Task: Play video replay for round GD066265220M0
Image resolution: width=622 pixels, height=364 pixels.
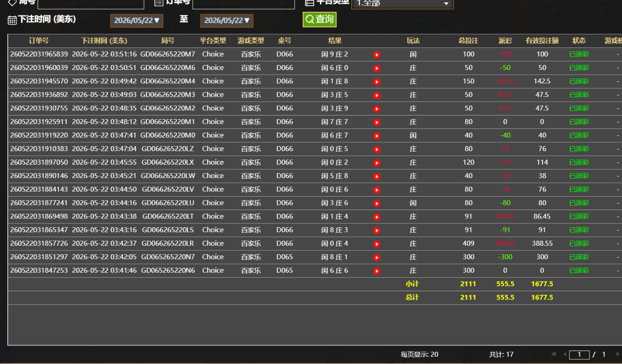Action: coord(377,136)
